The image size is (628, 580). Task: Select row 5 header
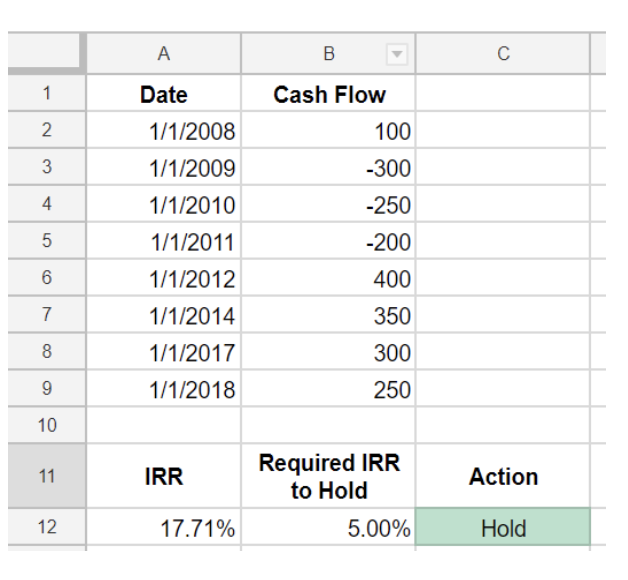point(46,240)
